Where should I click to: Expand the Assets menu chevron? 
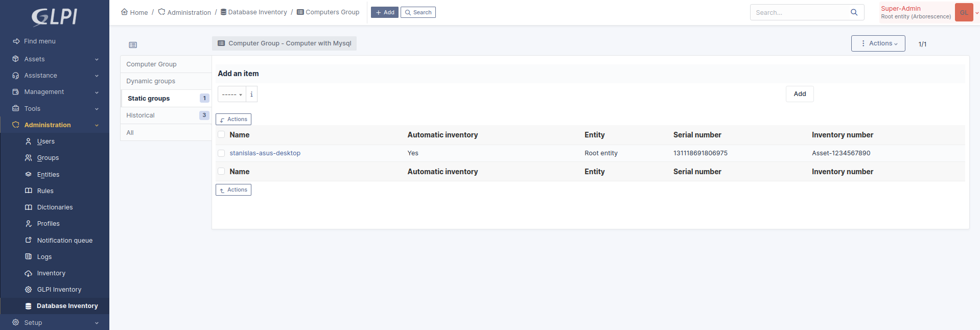(x=97, y=60)
